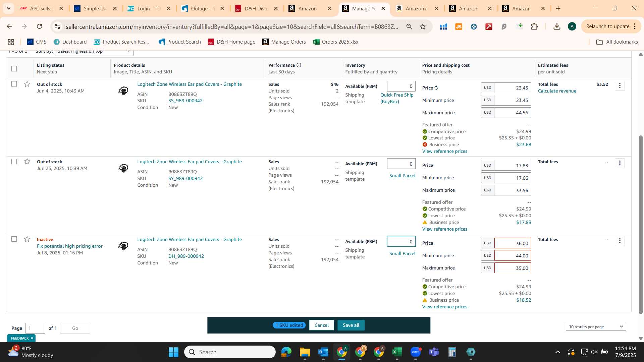Open the browser Extensions puzzle icon
The width and height of the screenshot is (644, 362).
(x=534, y=26)
